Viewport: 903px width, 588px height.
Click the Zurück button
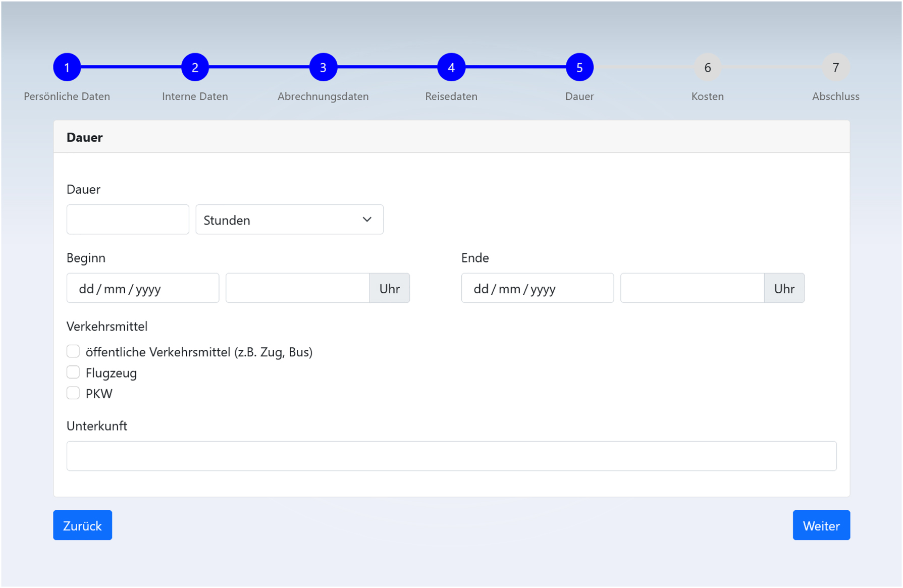click(x=82, y=525)
